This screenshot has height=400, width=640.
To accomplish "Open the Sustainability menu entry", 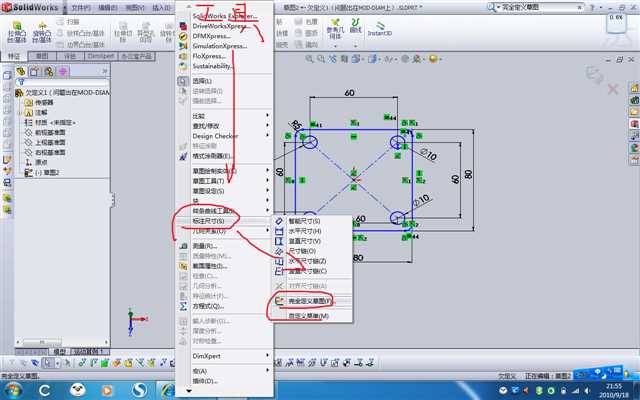I will coord(212,66).
